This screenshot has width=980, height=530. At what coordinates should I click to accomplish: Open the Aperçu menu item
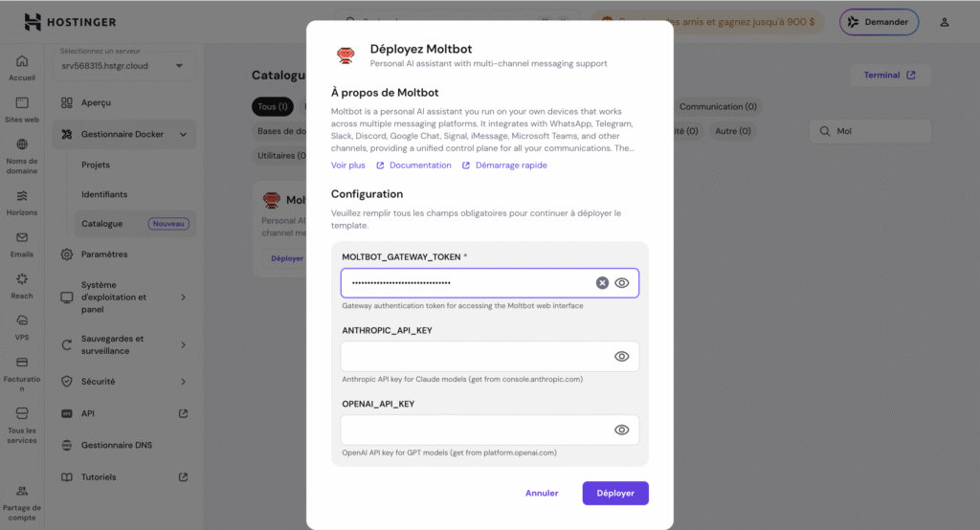point(97,102)
